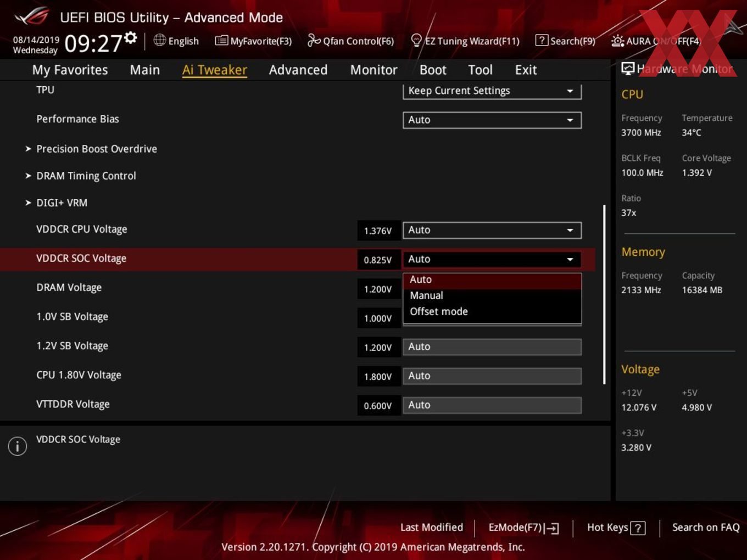747x560 pixels.
Task: Click EzMode(F7) button
Action: click(524, 528)
